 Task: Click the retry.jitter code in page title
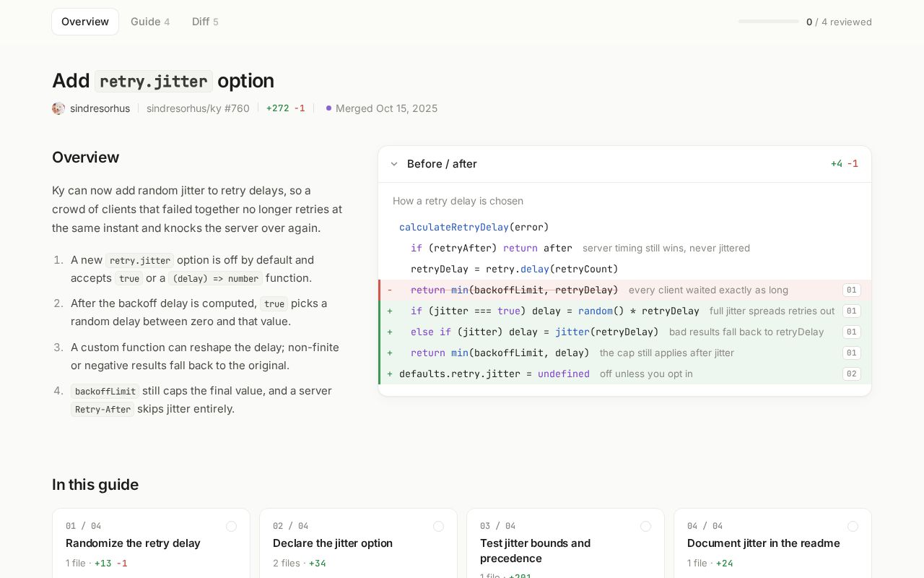(154, 81)
